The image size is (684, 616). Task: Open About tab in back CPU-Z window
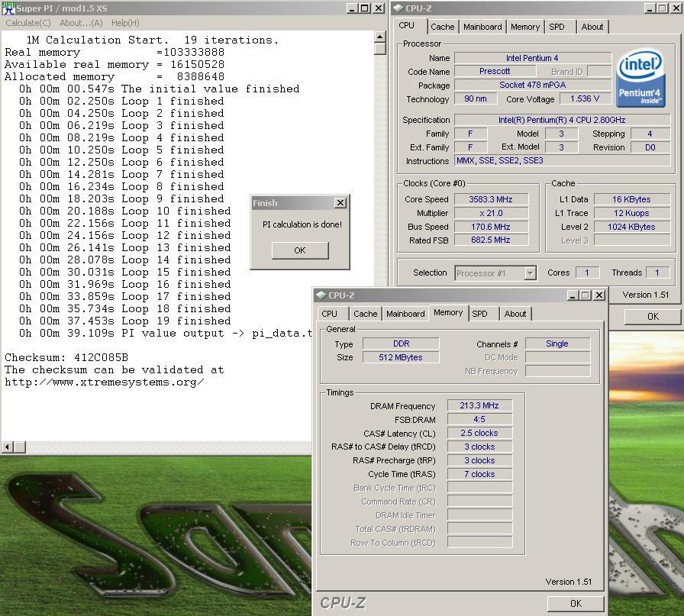point(592,27)
